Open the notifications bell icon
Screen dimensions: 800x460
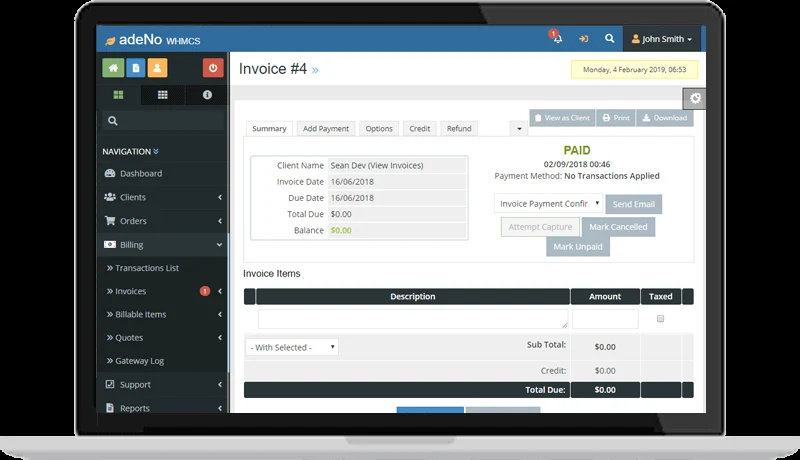557,38
